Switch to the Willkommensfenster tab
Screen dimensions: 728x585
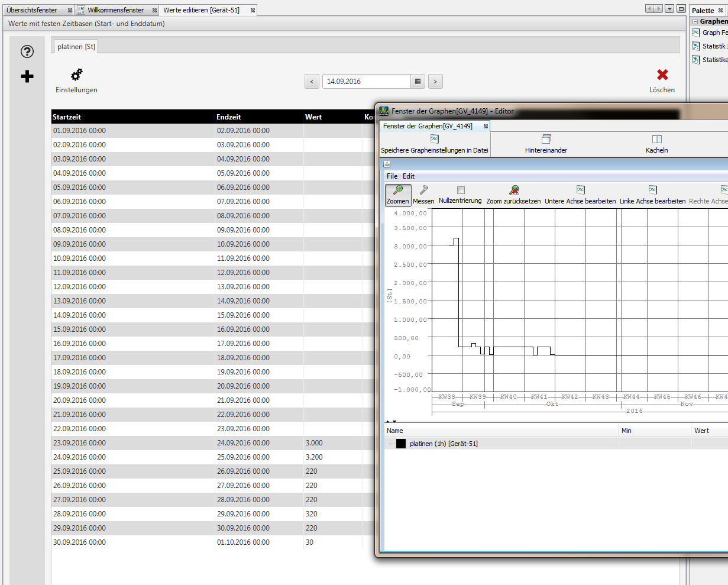[115, 10]
